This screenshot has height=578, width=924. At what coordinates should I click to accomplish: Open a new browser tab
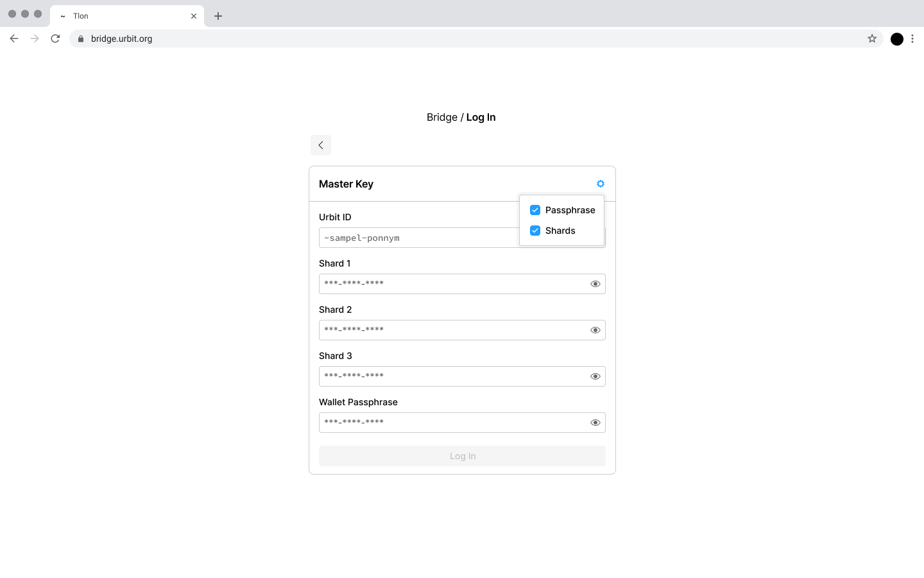218,15
